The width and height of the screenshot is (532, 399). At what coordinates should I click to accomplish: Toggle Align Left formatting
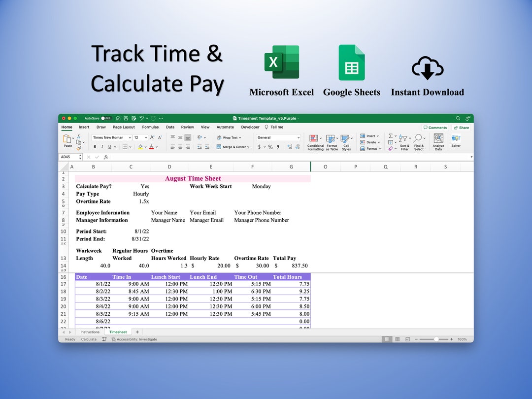click(173, 147)
